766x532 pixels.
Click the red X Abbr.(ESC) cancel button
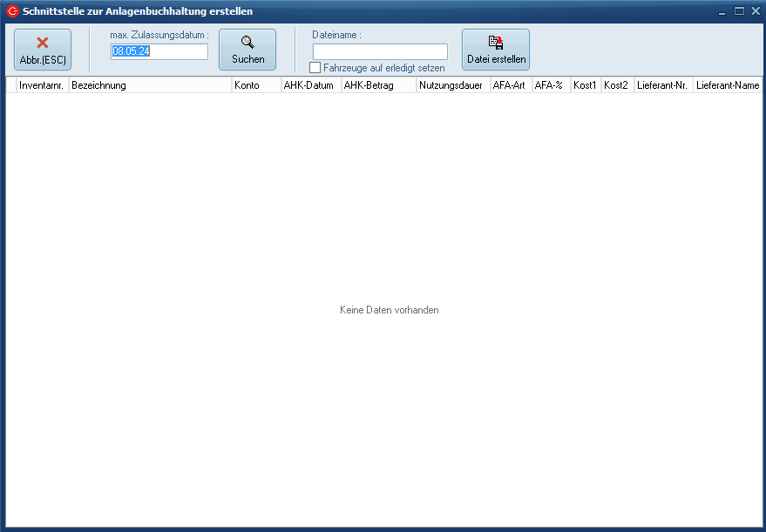coord(43,50)
